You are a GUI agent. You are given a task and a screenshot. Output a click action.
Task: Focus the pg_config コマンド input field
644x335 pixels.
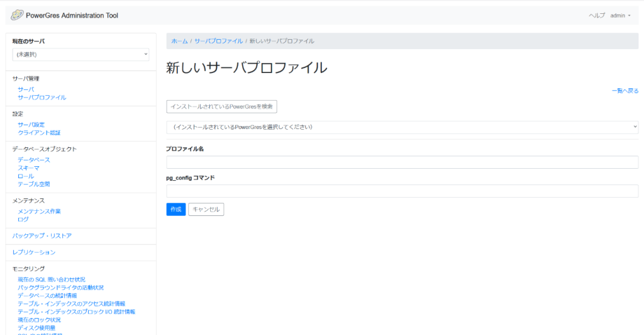tap(402, 191)
